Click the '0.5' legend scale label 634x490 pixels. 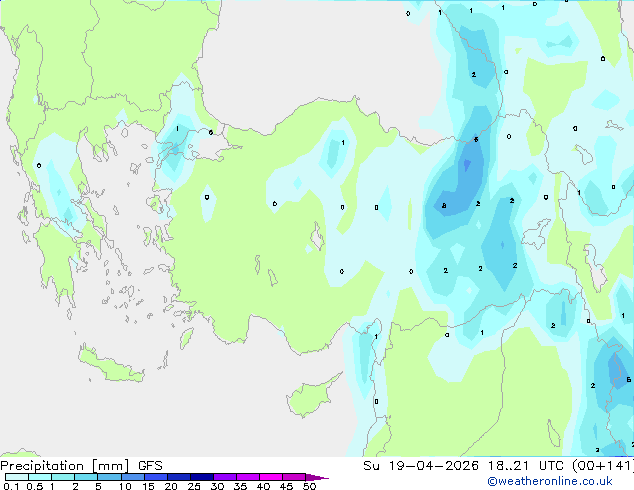[x=34, y=486]
